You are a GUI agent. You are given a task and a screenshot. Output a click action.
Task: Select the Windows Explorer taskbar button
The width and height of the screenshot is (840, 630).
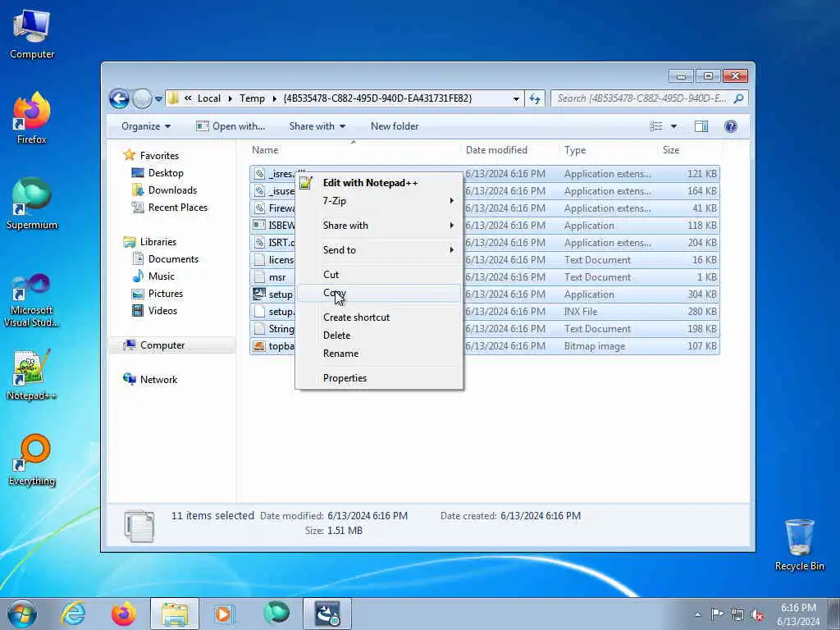click(175, 614)
